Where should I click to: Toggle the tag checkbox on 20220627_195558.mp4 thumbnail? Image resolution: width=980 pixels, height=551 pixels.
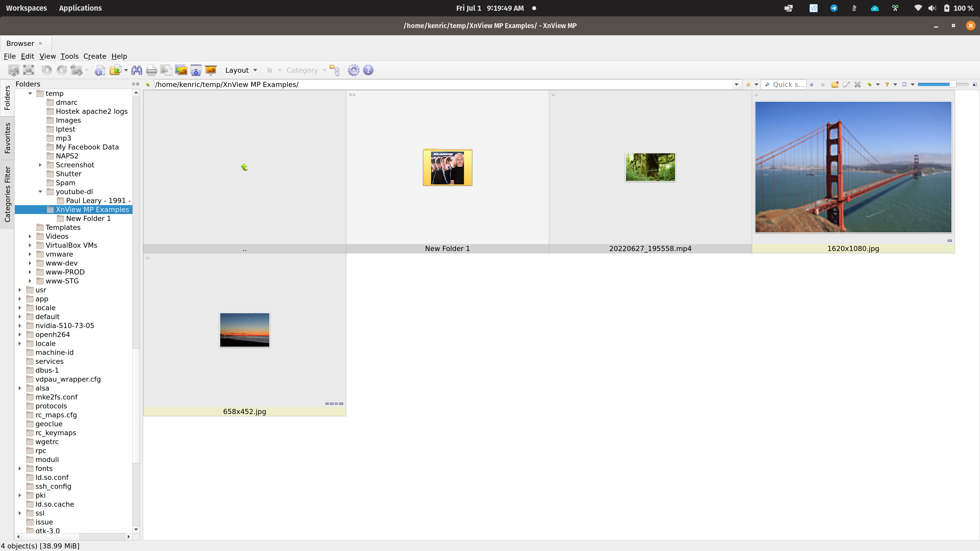click(554, 95)
